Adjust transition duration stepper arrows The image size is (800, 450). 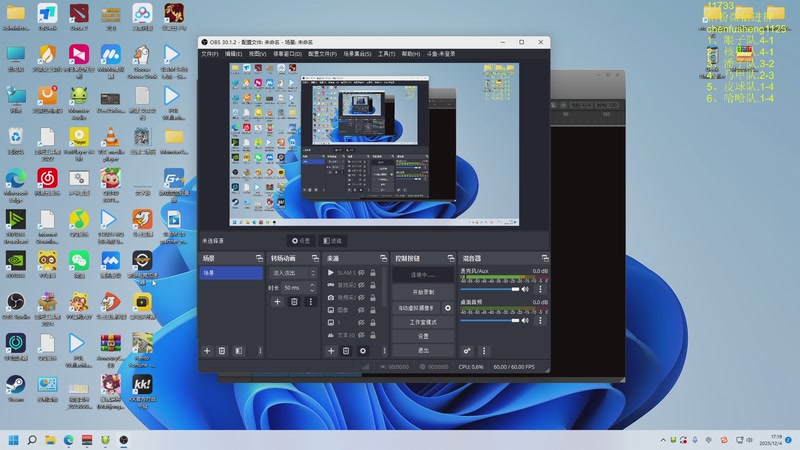[x=311, y=287]
